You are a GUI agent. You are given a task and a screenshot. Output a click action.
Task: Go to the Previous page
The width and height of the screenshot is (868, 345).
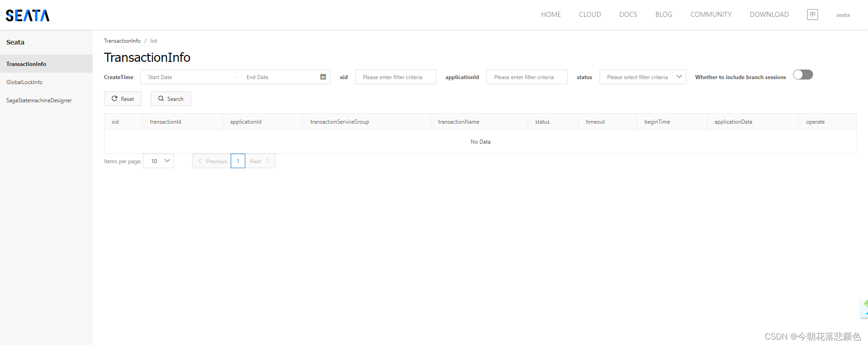pos(212,161)
